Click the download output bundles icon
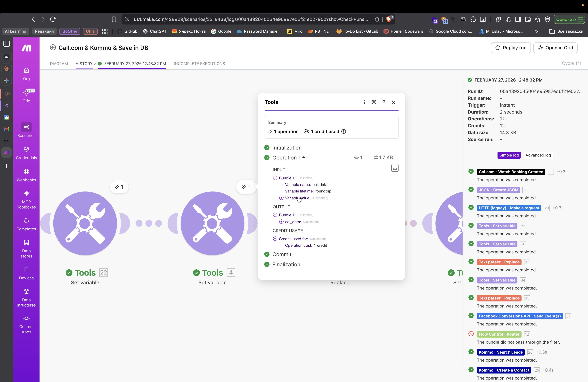 (x=395, y=168)
